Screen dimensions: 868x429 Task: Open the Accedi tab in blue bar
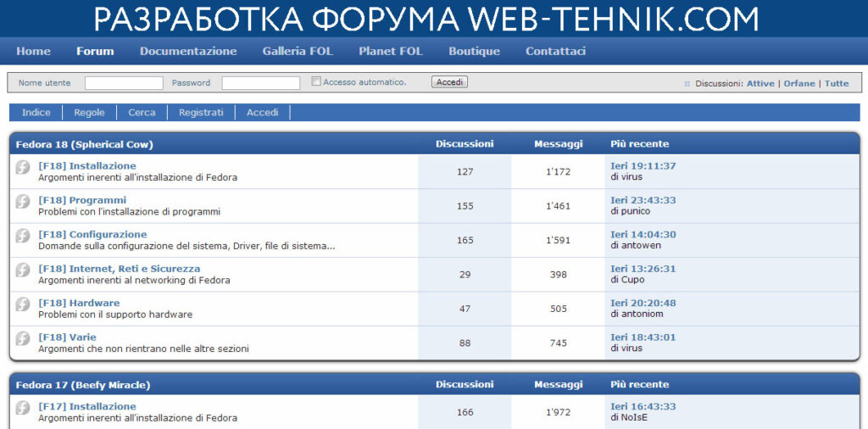pos(263,113)
